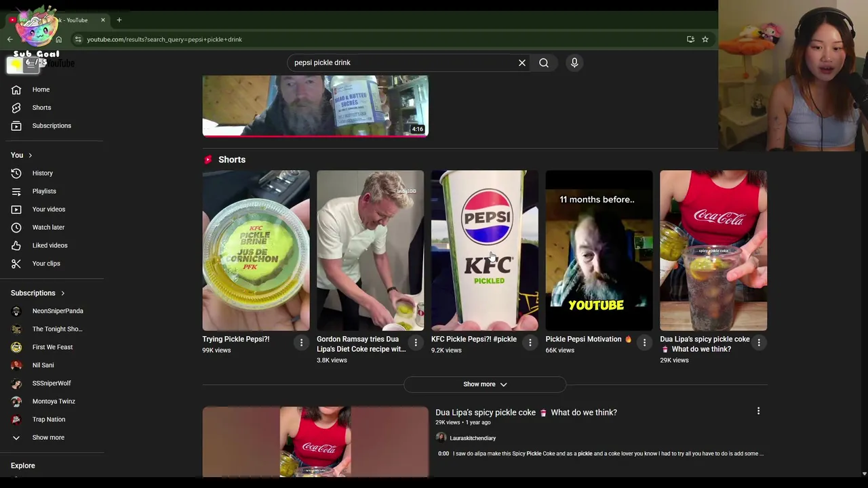Click the browser address bar URL
The height and width of the screenshot is (488, 868).
(164, 39)
